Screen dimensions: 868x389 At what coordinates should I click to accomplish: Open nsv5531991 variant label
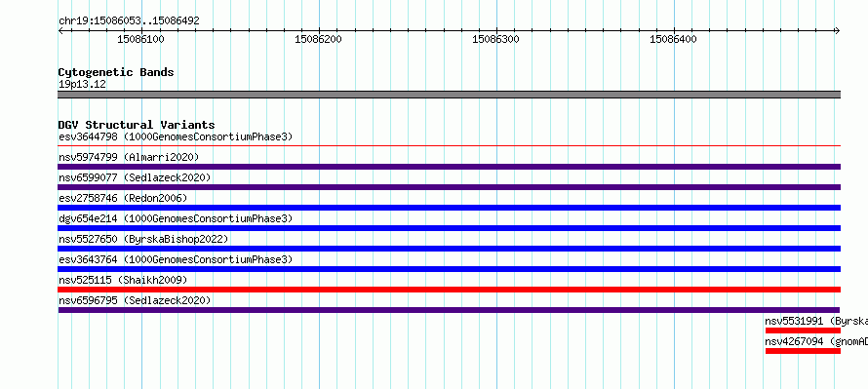816,321
